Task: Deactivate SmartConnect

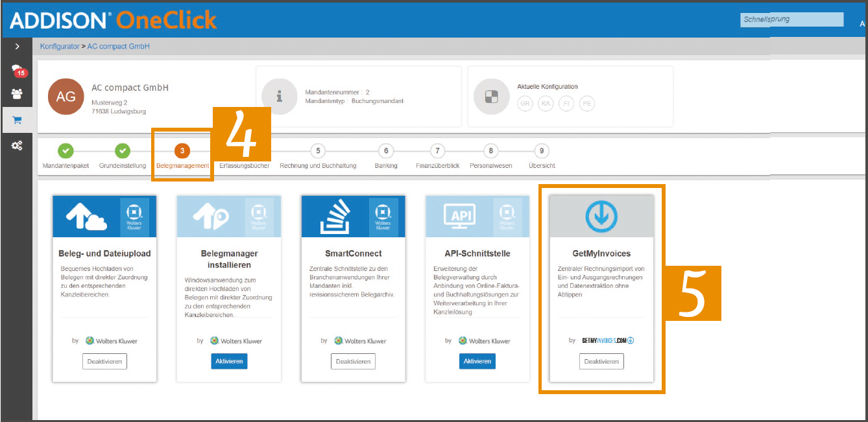Action: (353, 361)
